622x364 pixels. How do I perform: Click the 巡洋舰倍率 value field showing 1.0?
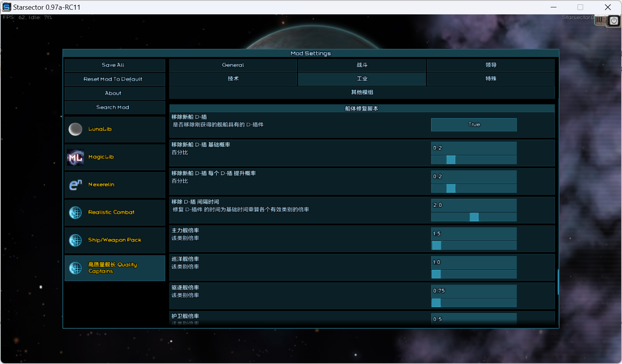click(x=473, y=262)
